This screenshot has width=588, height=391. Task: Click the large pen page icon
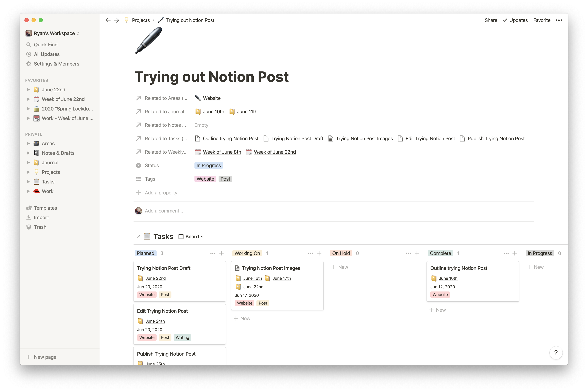148,41
